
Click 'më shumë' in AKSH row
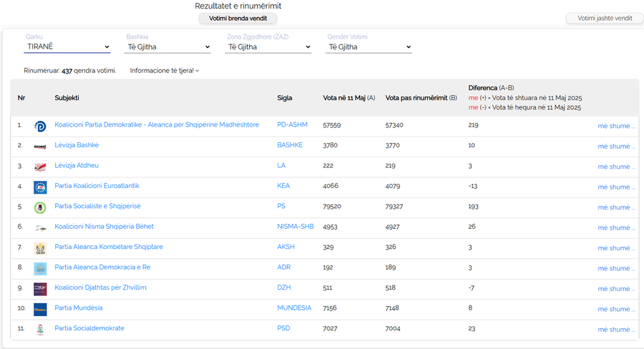(x=617, y=248)
